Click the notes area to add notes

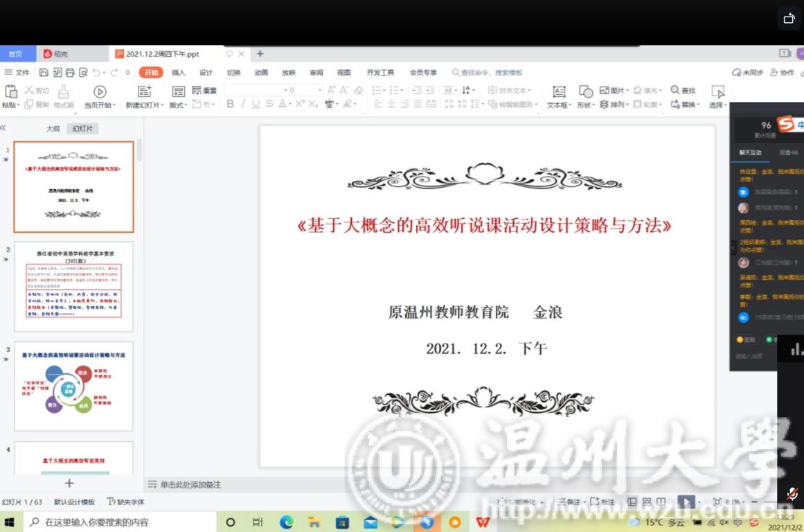pyautogui.click(x=190, y=484)
